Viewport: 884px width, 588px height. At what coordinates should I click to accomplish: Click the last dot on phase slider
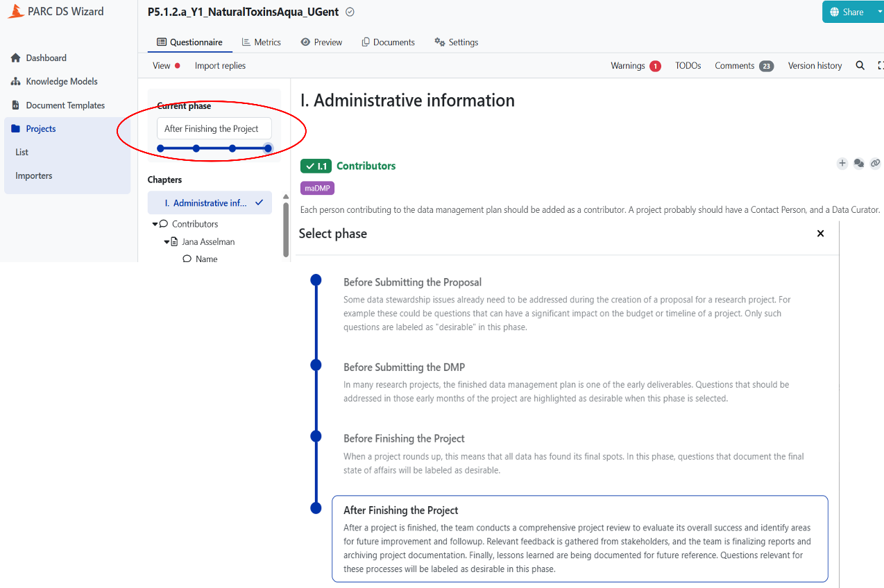pyautogui.click(x=268, y=148)
